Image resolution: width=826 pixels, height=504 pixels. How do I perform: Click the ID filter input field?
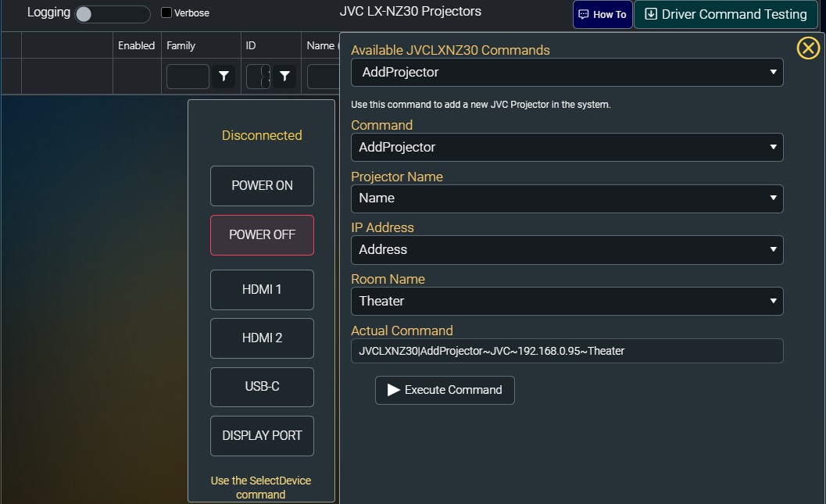pyautogui.click(x=258, y=77)
